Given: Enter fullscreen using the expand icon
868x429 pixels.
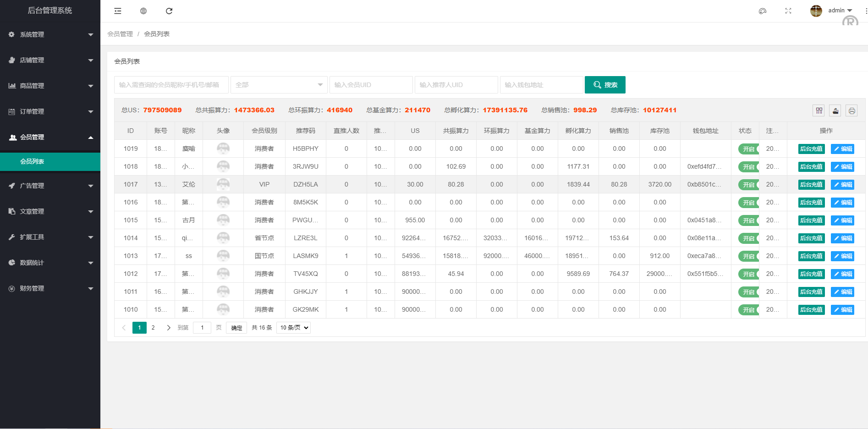Looking at the screenshot, I should (788, 11).
